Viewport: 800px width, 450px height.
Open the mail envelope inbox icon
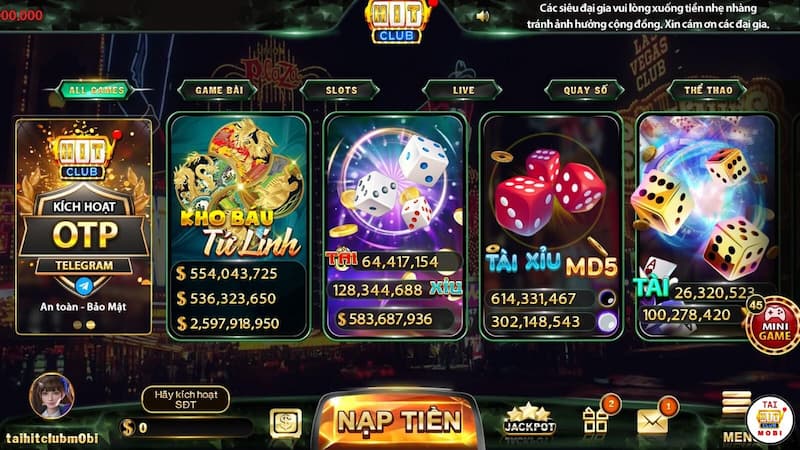click(x=653, y=421)
